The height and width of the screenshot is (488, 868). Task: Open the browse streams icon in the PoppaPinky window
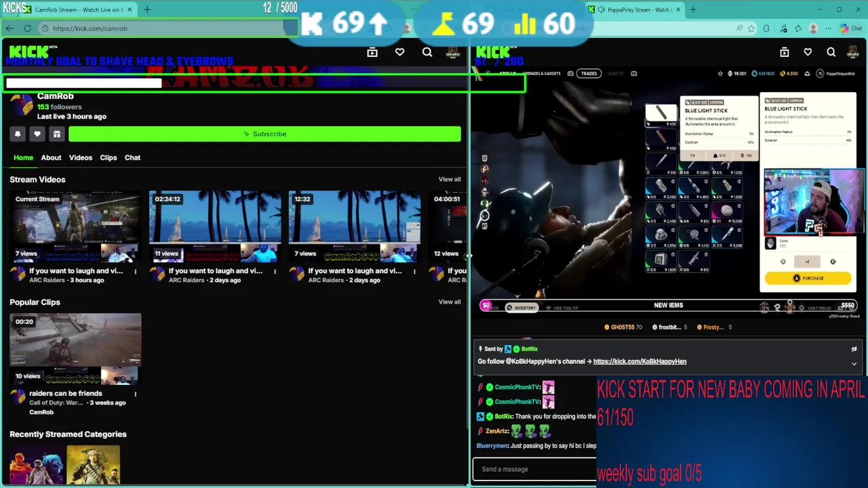[x=785, y=52]
